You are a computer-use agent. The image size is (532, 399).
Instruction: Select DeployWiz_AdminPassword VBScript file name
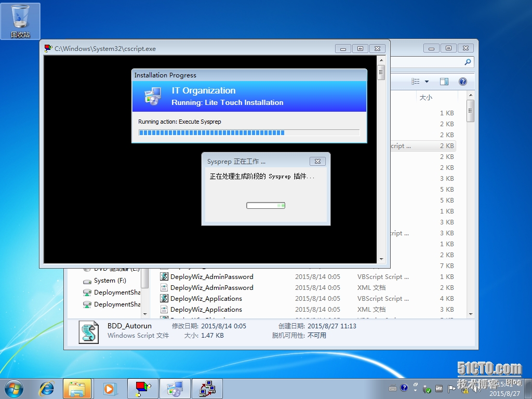pos(212,276)
